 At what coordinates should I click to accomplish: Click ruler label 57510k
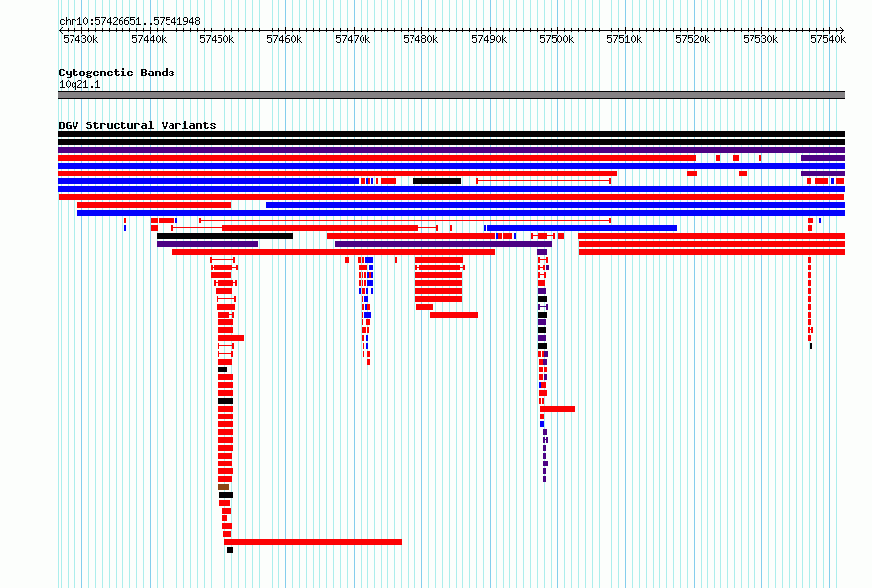click(624, 39)
